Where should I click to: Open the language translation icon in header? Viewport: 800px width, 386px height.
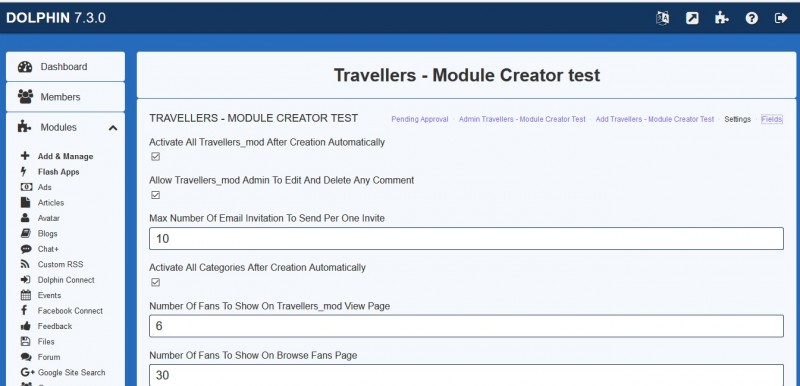coord(662,18)
